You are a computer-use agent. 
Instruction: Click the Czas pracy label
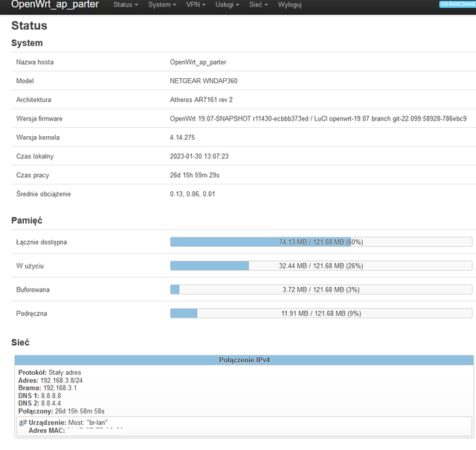tap(33, 175)
